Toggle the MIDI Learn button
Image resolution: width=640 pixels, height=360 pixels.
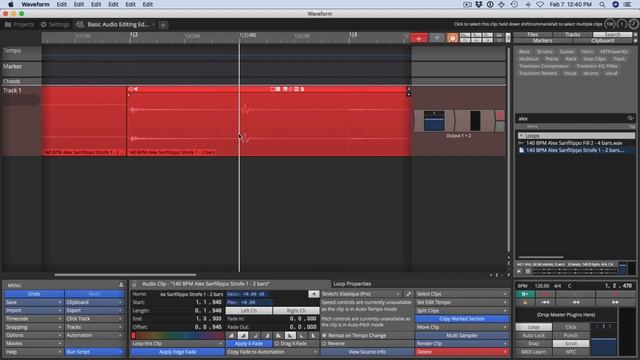(x=534, y=351)
